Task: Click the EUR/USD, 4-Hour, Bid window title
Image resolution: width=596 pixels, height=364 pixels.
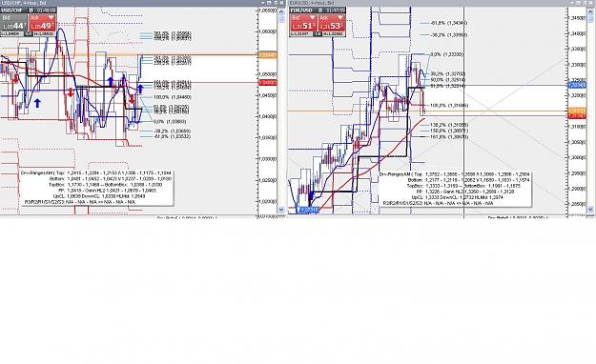Action: point(312,3)
